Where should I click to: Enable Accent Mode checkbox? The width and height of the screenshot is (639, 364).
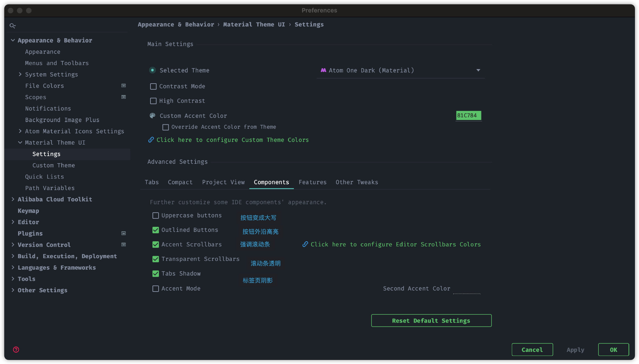click(x=156, y=289)
